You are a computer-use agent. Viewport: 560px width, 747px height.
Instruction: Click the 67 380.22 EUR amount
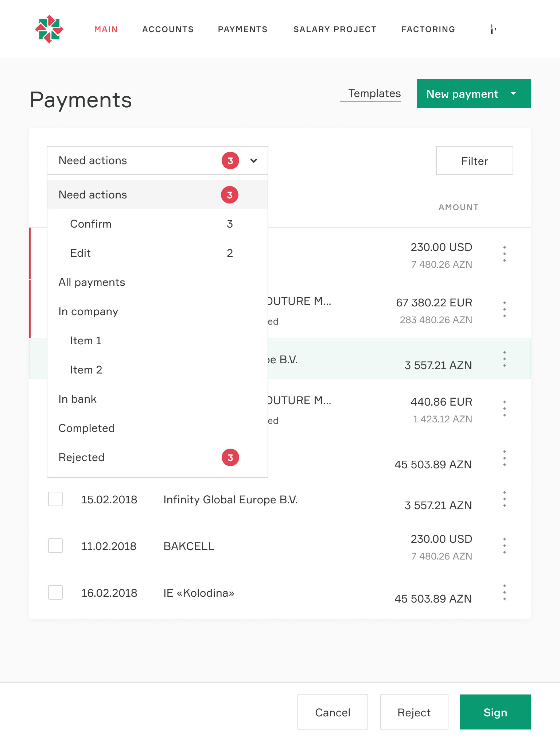click(434, 303)
